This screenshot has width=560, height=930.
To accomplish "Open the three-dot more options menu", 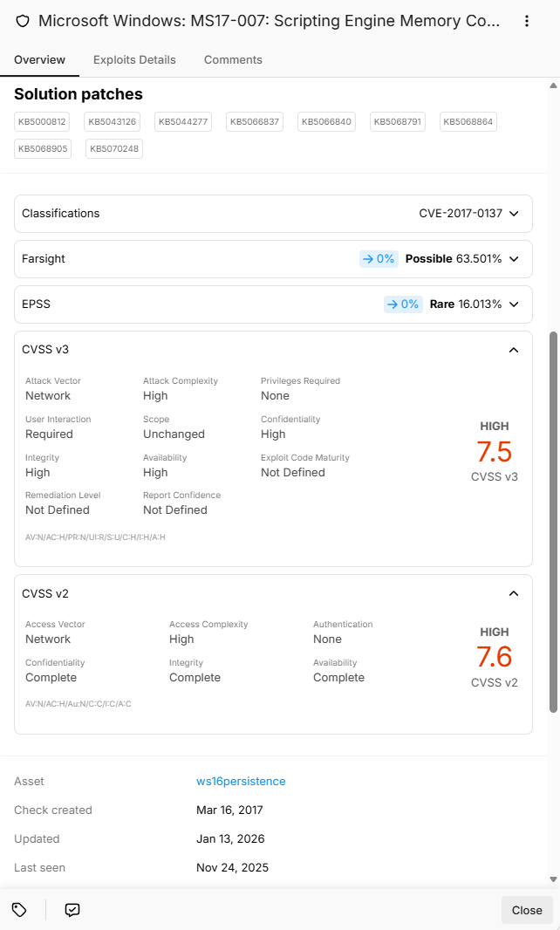I will (x=526, y=21).
